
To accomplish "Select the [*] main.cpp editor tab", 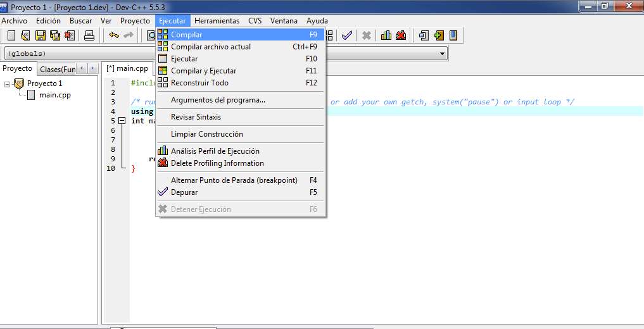I will [x=127, y=68].
